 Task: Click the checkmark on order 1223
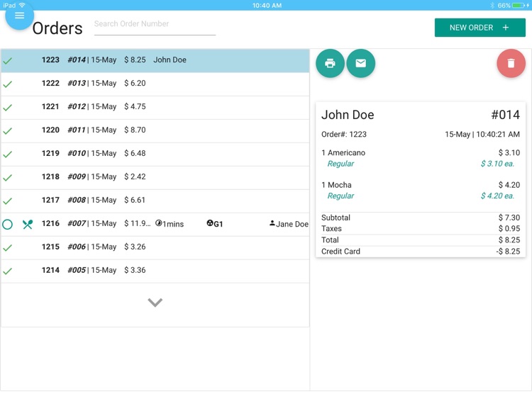[x=8, y=61]
